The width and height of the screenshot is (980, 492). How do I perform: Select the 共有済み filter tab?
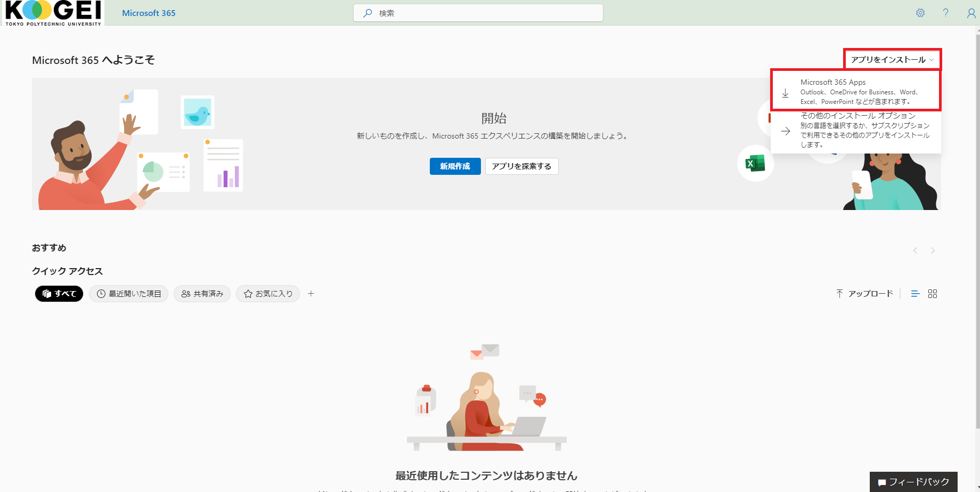202,294
